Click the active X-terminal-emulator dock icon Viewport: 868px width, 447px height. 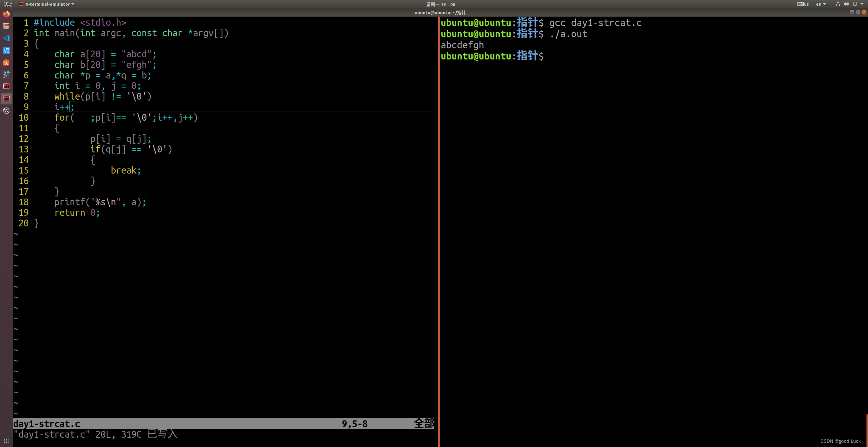[6, 98]
